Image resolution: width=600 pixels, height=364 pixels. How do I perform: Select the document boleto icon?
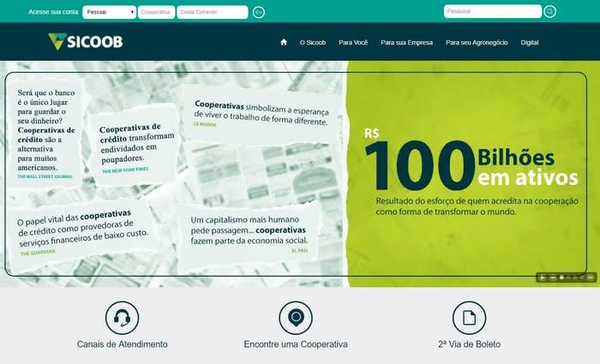[x=469, y=318]
